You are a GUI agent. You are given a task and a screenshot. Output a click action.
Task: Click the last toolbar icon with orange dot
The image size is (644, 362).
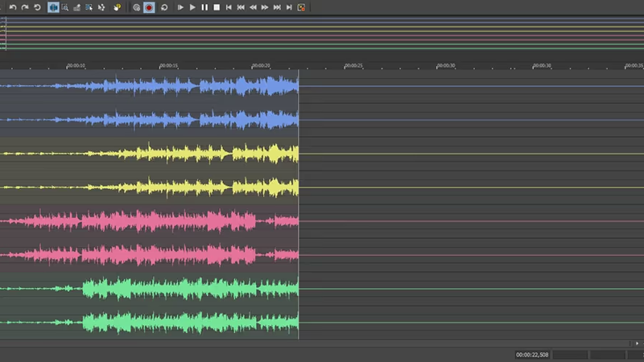coord(301,7)
